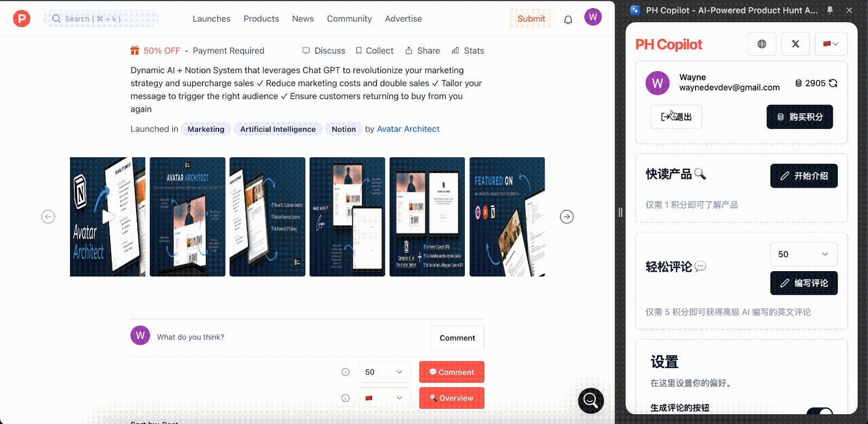Open the flag language dropdown under the comment box
The image size is (868, 424).
point(384,398)
